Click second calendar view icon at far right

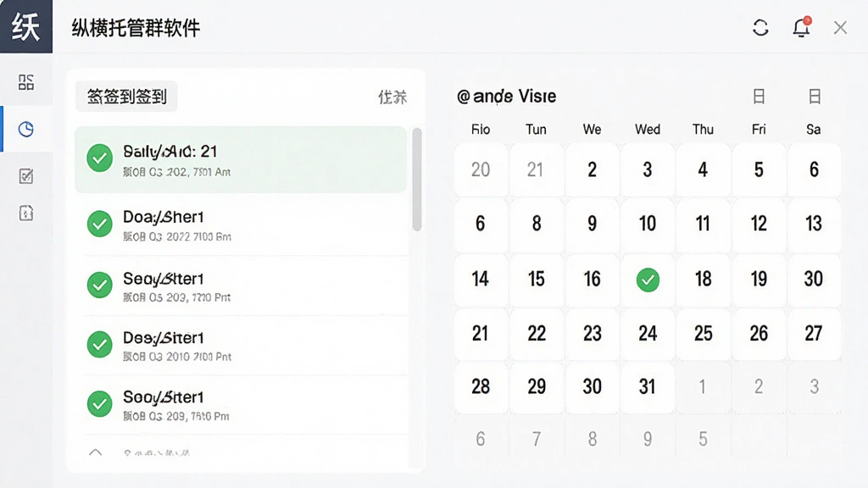pos(815,97)
